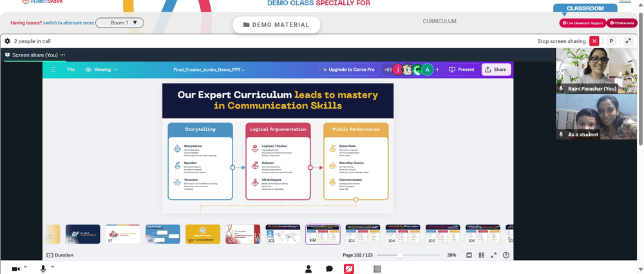The image size is (644, 274).
Task: Open the chat bubble icon
Action: 329,269
